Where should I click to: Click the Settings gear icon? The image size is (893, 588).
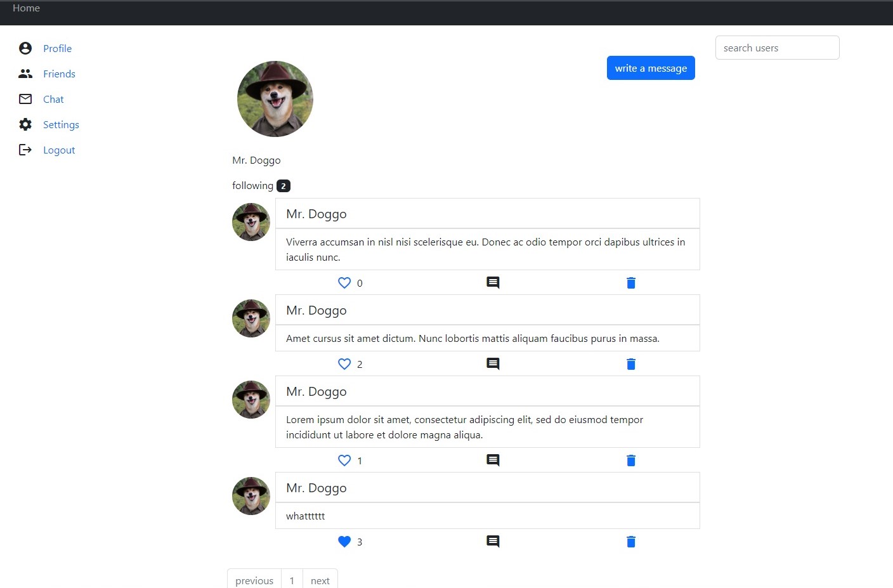click(25, 124)
